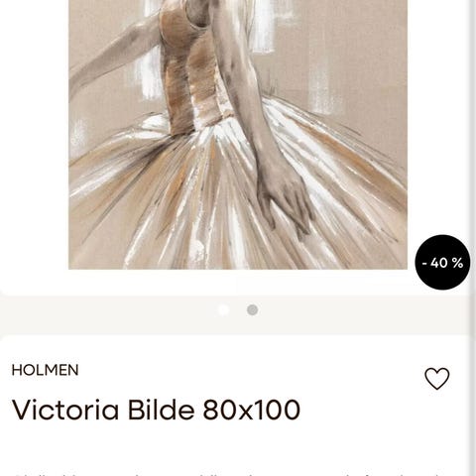The height and width of the screenshot is (476, 476).
Task: Click the Victoria Bilde 80x100 product title
Action: point(156,410)
